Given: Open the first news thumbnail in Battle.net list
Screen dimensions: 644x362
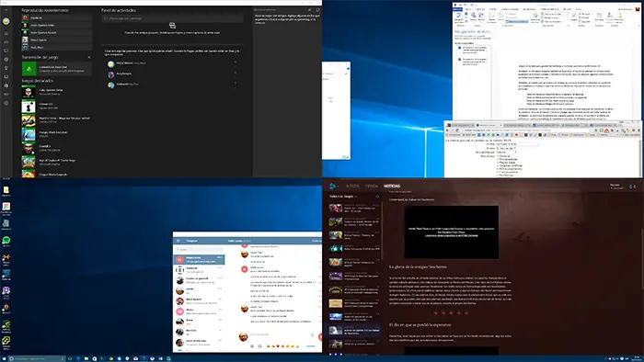Looking at the screenshot, I should pos(336,208).
